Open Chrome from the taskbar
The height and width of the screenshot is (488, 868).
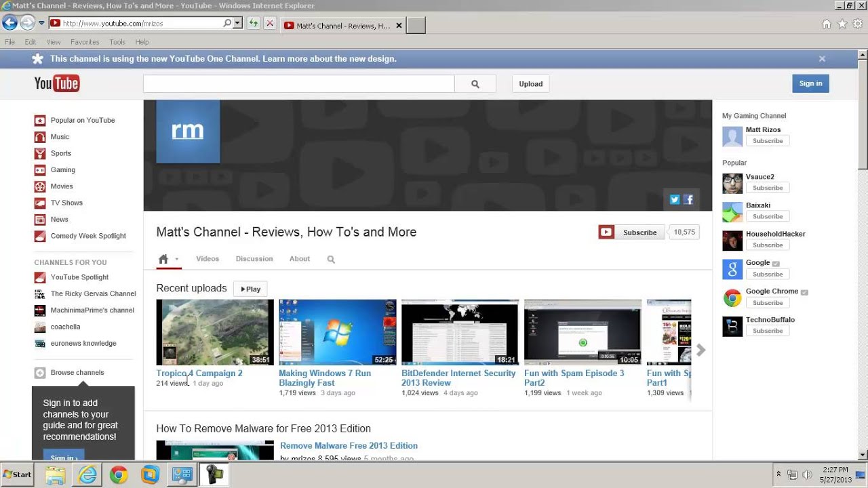click(x=119, y=474)
